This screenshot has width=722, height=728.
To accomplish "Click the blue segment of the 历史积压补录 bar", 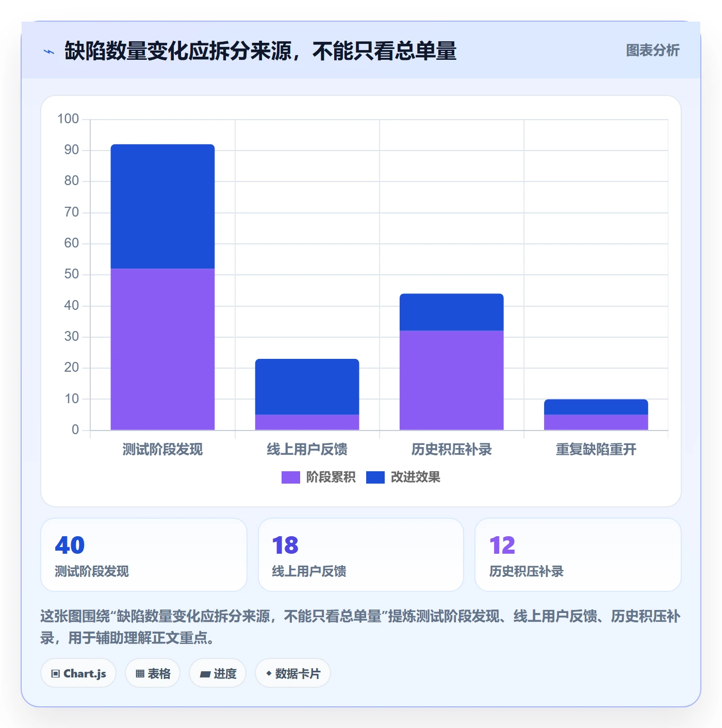I will pyautogui.click(x=451, y=312).
